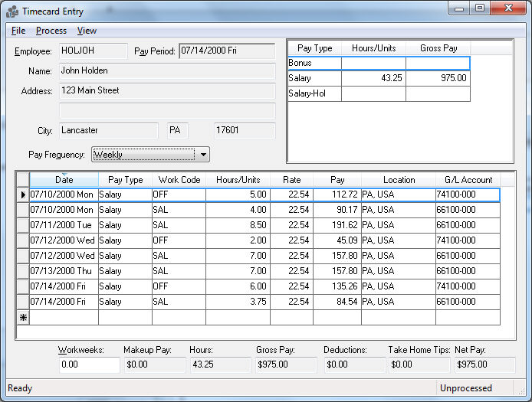Click the Salary-Hol pay type row
The height and width of the screenshot is (402, 532).
coord(314,93)
